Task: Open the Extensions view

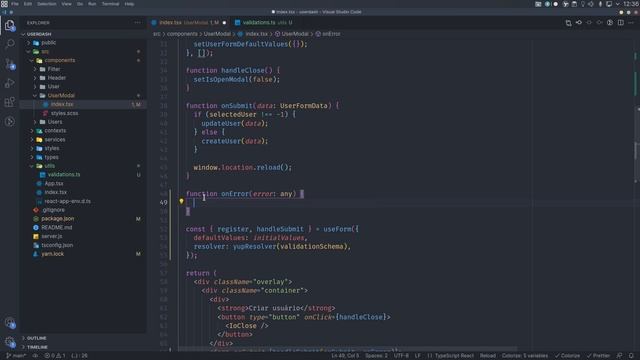Action: coord(10,102)
